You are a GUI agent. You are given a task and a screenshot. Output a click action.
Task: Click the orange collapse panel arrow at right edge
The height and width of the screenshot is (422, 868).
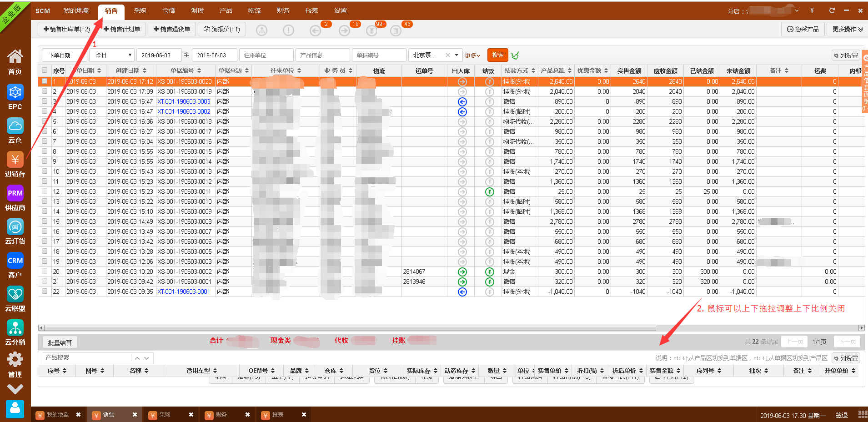click(x=865, y=58)
